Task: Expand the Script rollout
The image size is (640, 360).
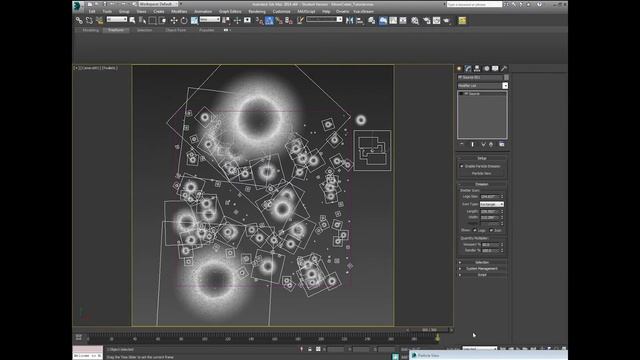Action: (482, 275)
